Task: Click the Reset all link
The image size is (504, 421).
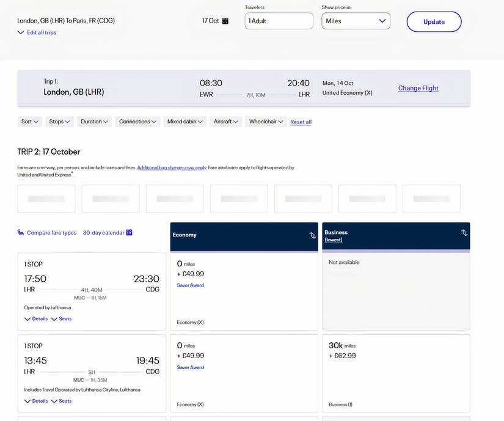Action: pos(302,121)
